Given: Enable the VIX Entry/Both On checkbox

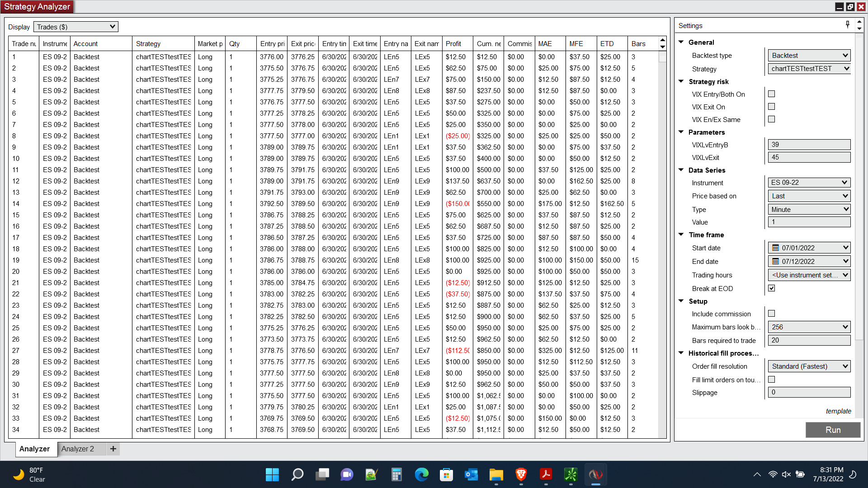Looking at the screenshot, I should (772, 94).
